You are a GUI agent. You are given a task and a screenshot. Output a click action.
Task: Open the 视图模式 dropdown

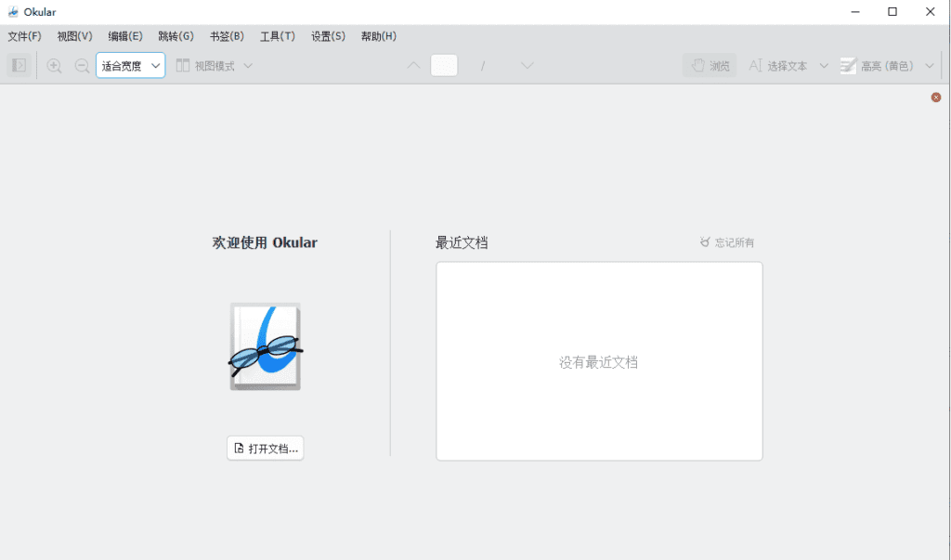[215, 66]
